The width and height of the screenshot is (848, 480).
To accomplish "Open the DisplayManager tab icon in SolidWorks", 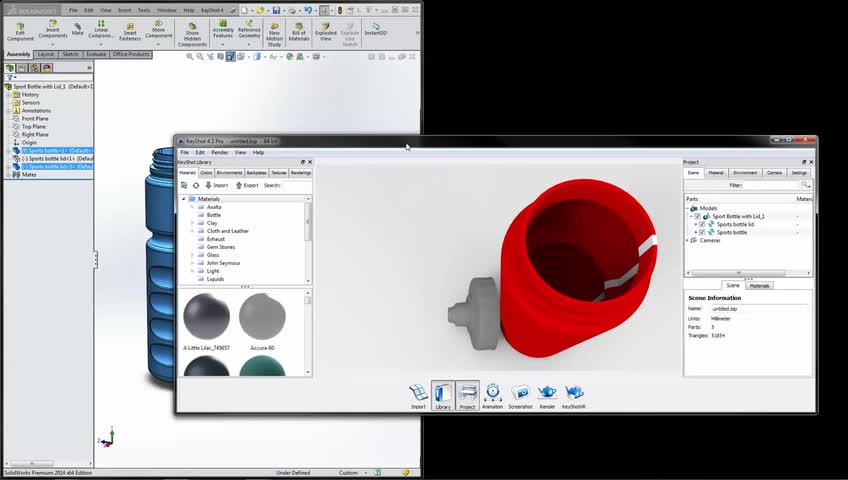I will [47, 68].
